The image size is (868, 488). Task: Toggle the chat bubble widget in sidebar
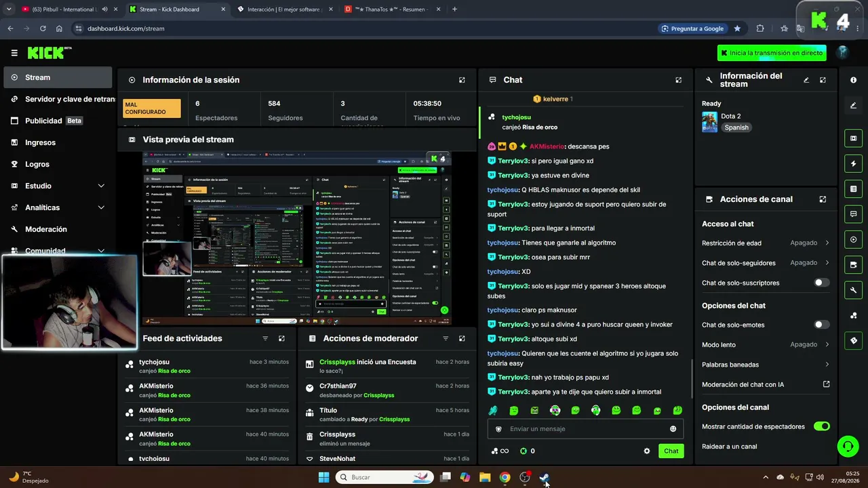click(x=853, y=214)
